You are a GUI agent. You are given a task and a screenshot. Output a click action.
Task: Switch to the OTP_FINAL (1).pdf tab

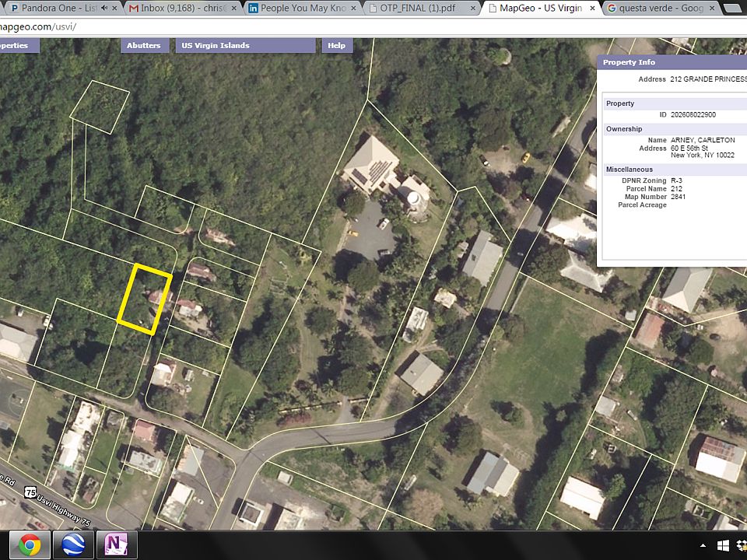pyautogui.click(x=422, y=8)
